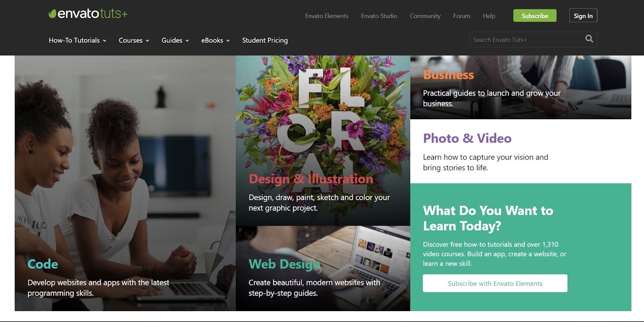Visit the Envato Studio link

(x=379, y=16)
